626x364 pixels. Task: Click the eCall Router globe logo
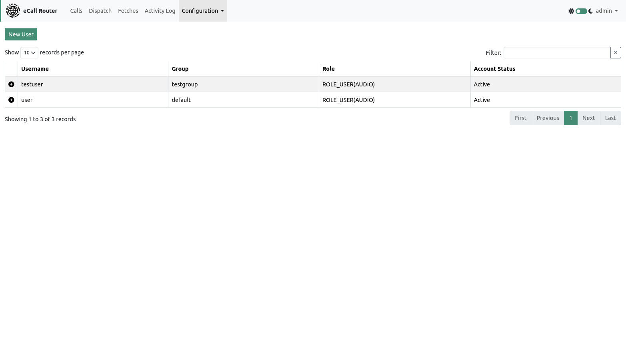(13, 11)
